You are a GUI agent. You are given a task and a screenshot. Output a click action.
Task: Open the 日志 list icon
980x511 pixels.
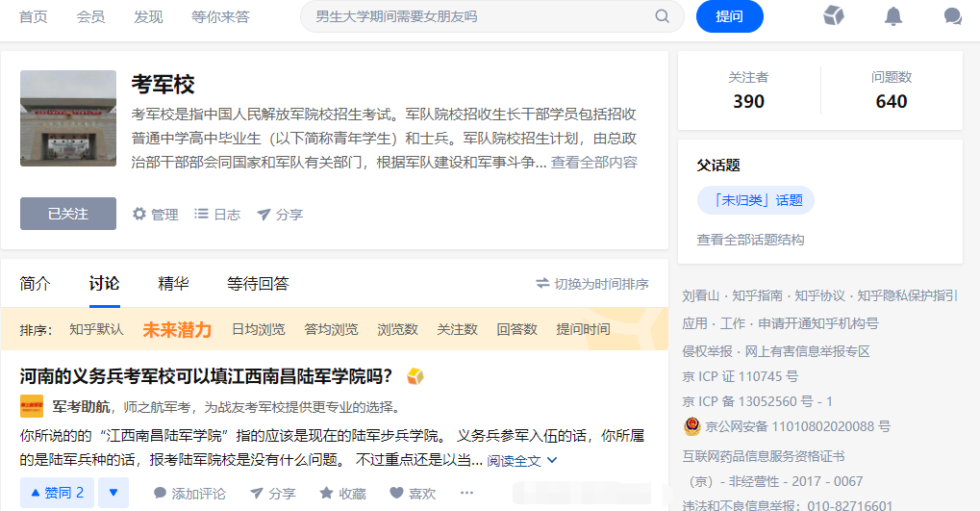coord(201,214)
